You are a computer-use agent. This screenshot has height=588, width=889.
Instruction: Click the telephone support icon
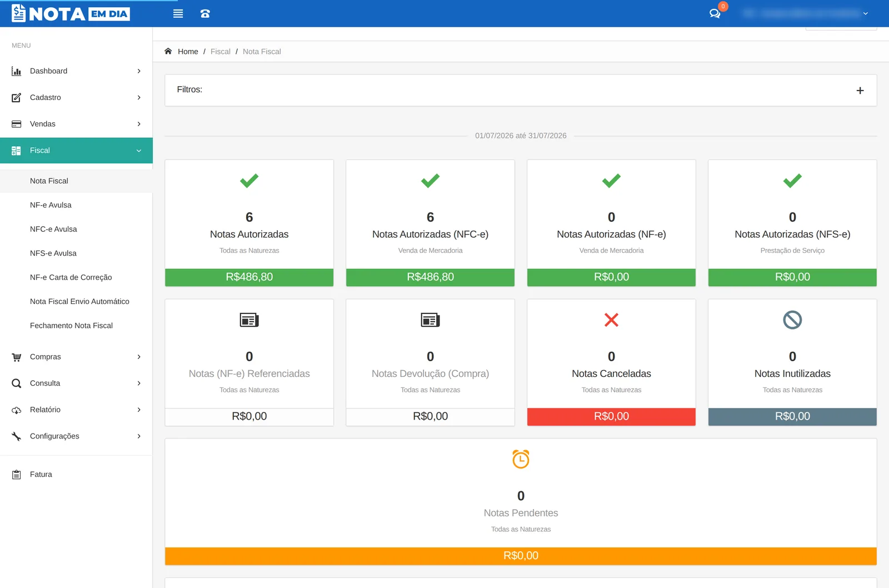coord(205,14)
